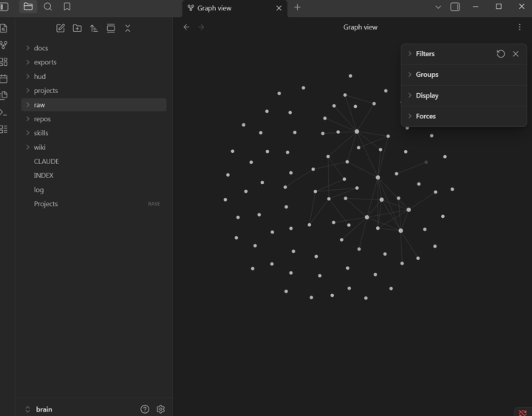
Task: Open the graph view icon in the left ribbon
Action: [x=4, y=45]
